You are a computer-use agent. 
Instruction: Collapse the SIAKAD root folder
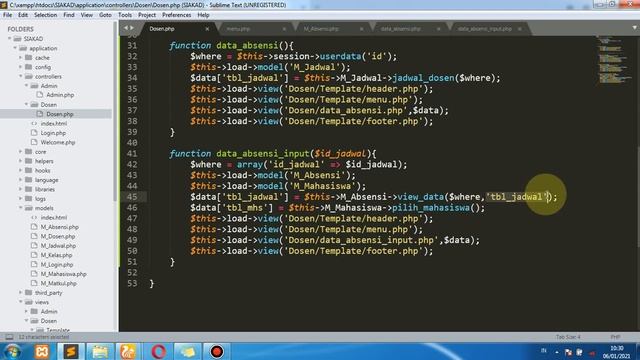[x=10, y=38]
